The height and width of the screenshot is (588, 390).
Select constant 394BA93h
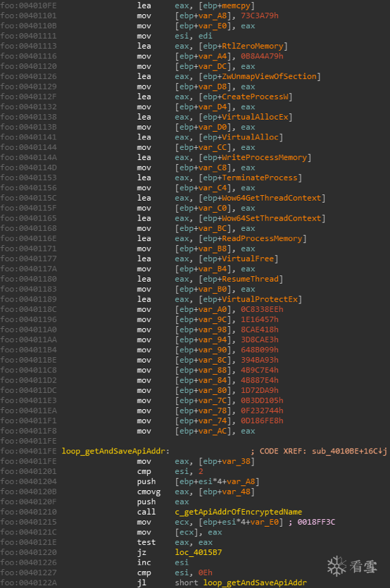[x=260, y=360]
